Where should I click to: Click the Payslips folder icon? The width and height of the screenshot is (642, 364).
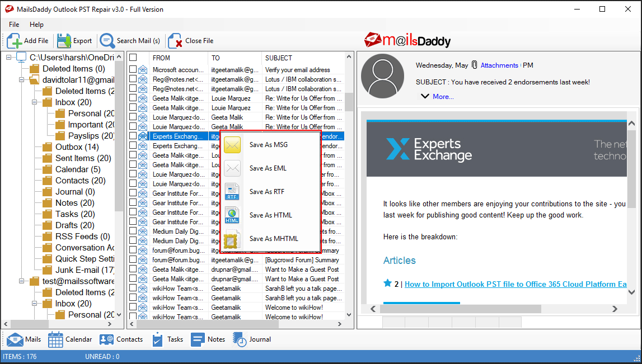(x=60, y=136)
